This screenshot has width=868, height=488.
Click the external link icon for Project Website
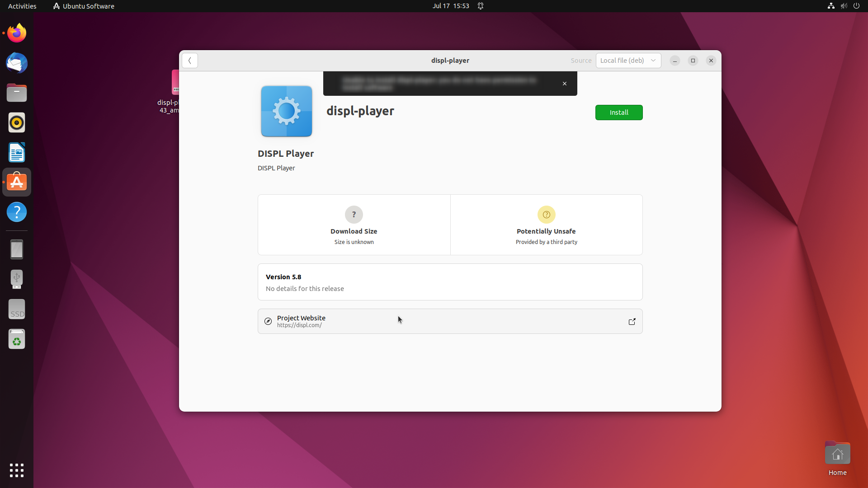pos(632,322)
